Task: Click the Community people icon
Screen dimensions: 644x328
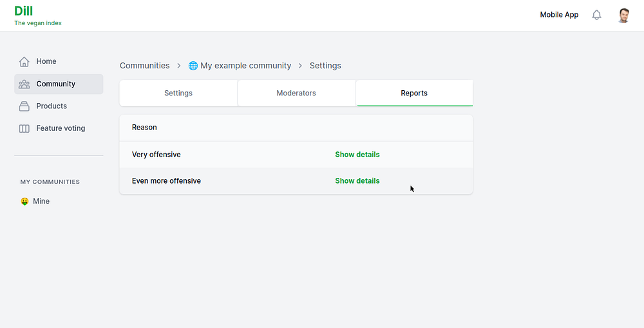Action: pyautogui.click(x=24, y=84)
